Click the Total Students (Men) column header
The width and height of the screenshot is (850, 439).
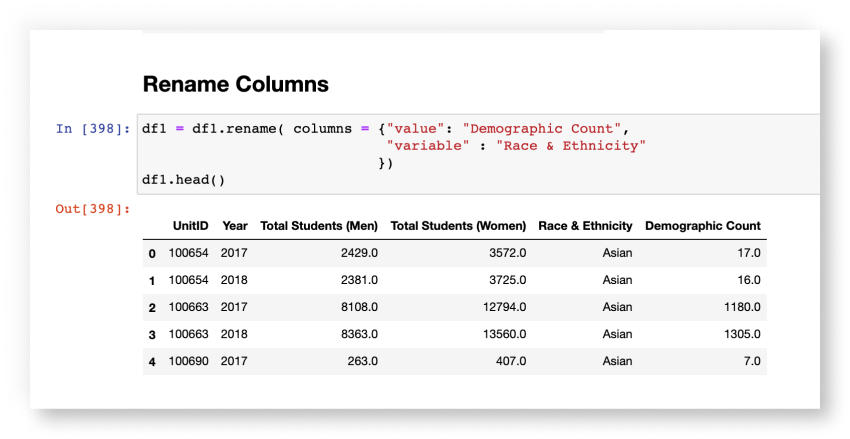tap(318, 226)
